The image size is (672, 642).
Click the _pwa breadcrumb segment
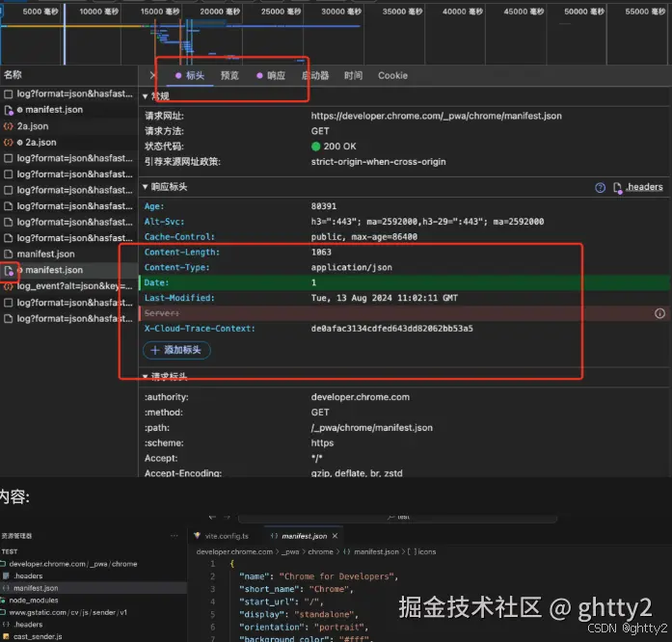[x=290, y=552]
